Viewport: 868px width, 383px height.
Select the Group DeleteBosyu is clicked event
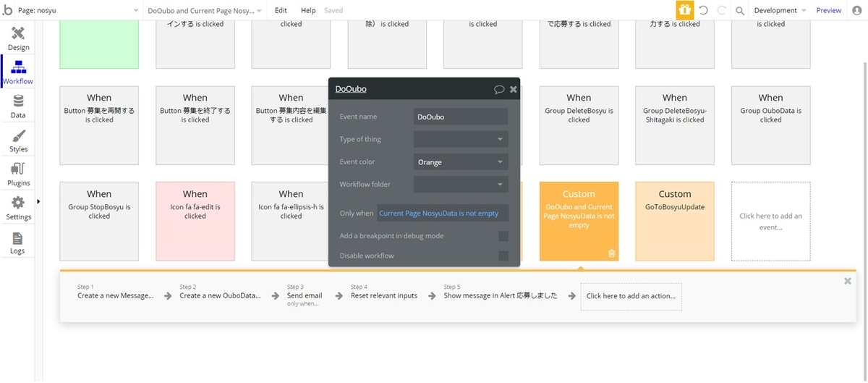coord(579,125)
